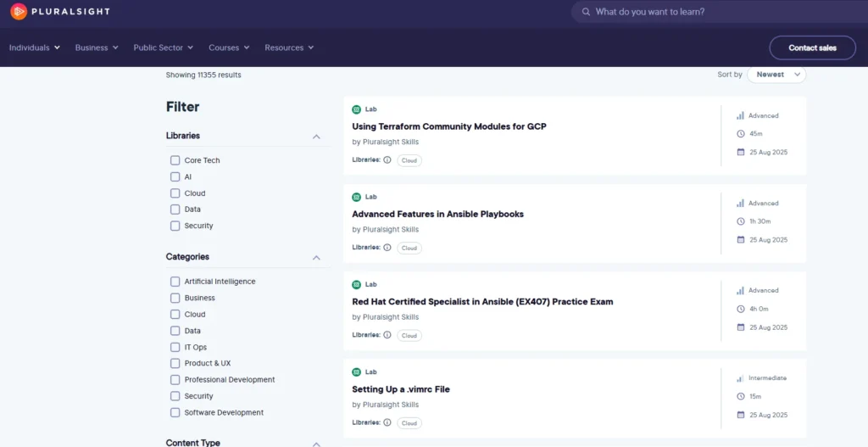
Task: Click clock icon next to 15m
Action: [741, 396]
